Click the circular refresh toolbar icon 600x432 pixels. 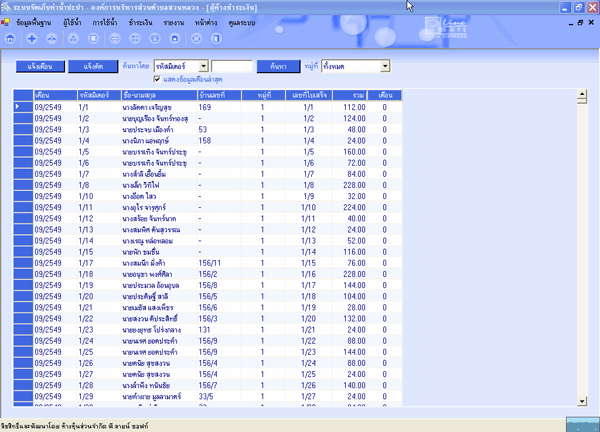tap(196, 38)
